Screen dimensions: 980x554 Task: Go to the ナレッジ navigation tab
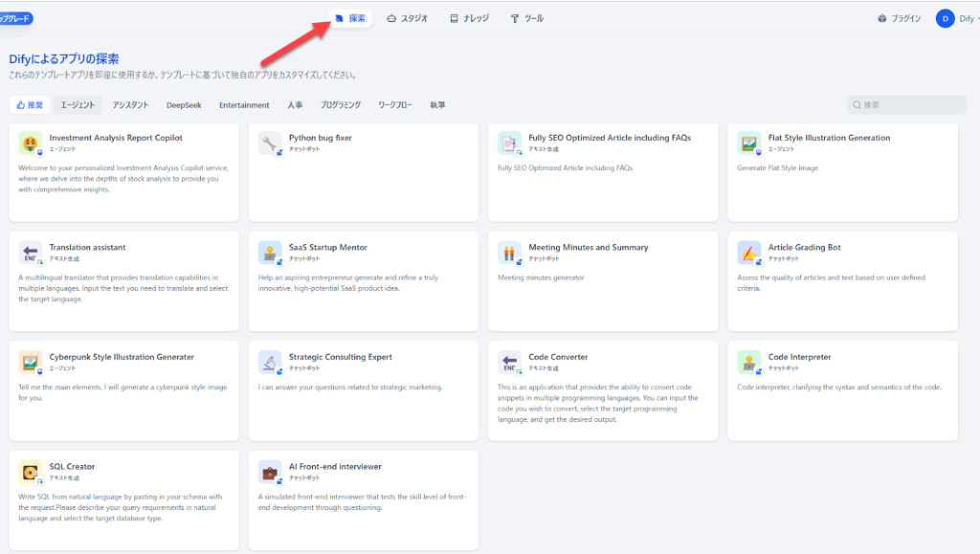[x=469, y=19]
